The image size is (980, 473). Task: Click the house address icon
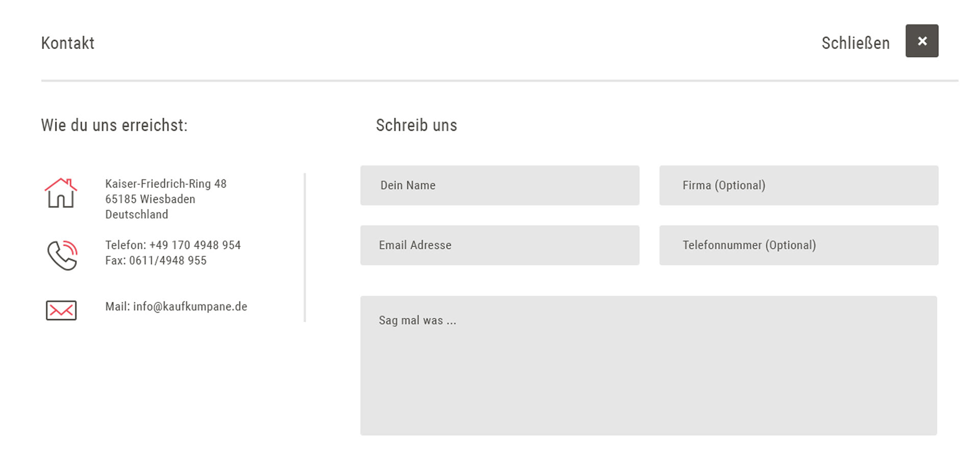pos(61,193)
